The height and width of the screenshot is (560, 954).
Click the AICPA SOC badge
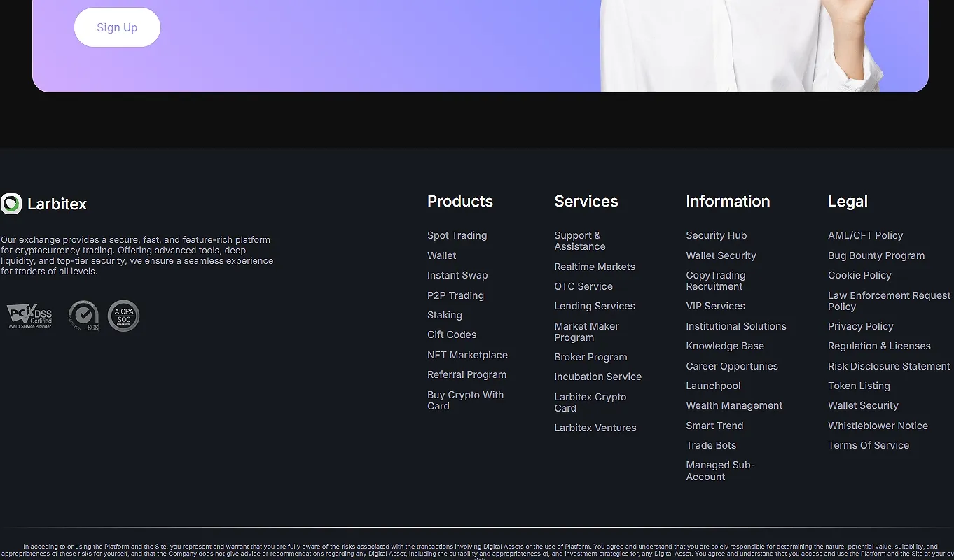pos(124,316)
